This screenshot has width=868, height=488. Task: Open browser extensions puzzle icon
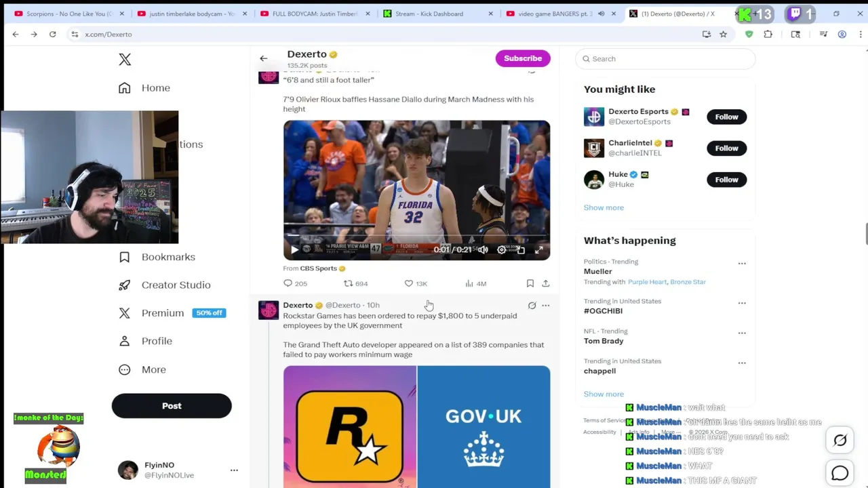point(768,34)
